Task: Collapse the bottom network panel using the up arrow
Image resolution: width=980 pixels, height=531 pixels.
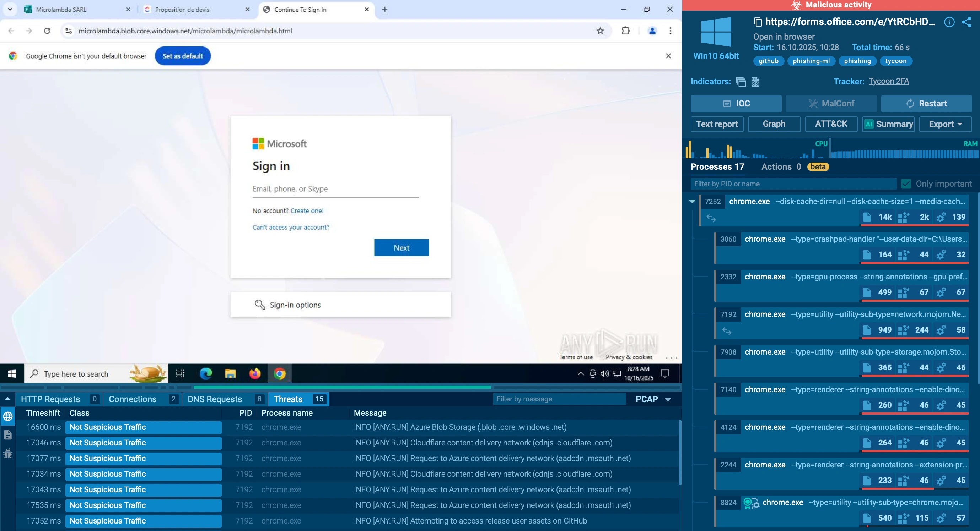Action: [x=7, y=399]
